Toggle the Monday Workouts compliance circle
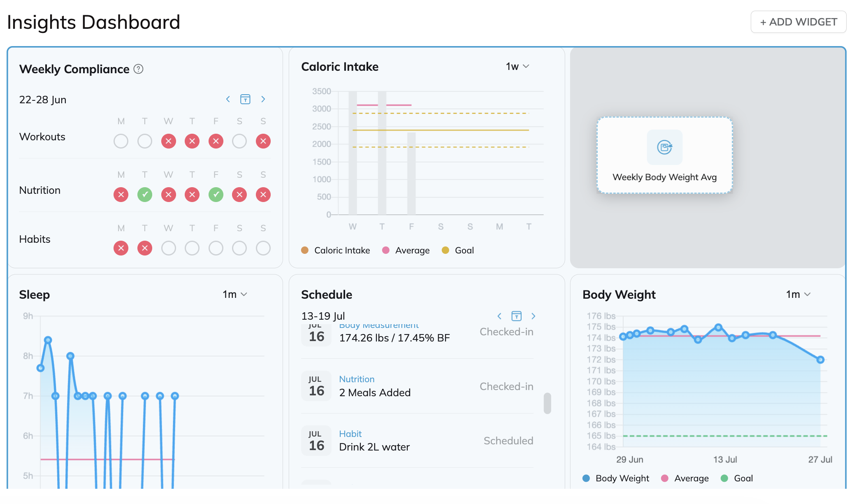This screenshot has height=504, width=861. (x=121, y=141)
